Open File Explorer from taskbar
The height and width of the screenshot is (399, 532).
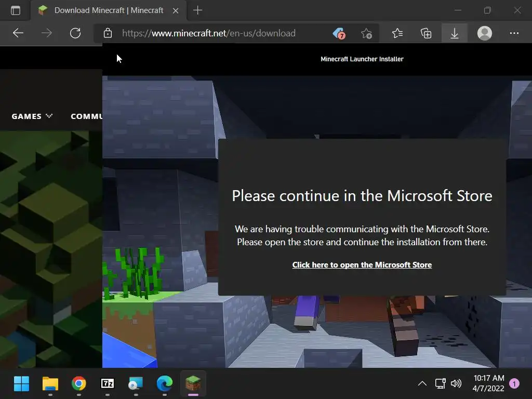tap(50, 384)
